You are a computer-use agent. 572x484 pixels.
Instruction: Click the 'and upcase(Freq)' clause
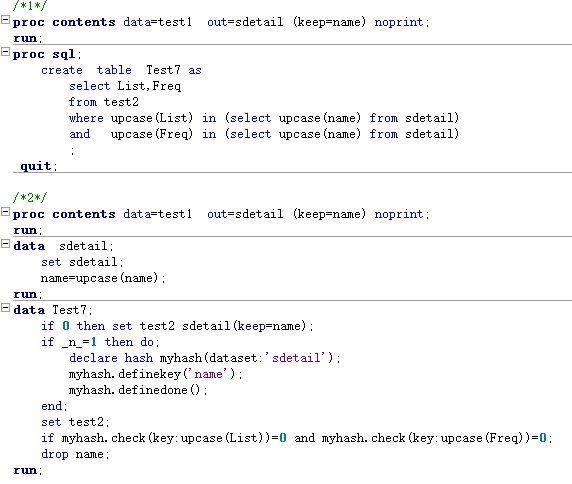[x=264, y=134]
